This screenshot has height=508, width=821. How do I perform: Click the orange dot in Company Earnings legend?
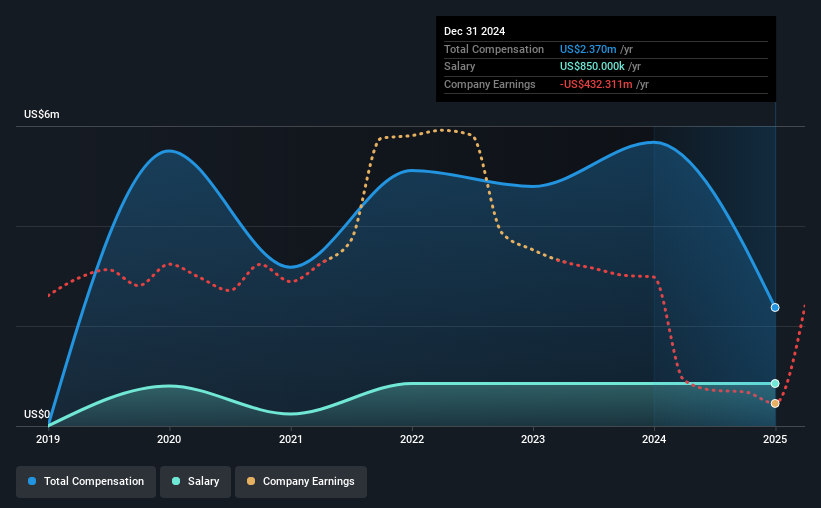point(251,481)
